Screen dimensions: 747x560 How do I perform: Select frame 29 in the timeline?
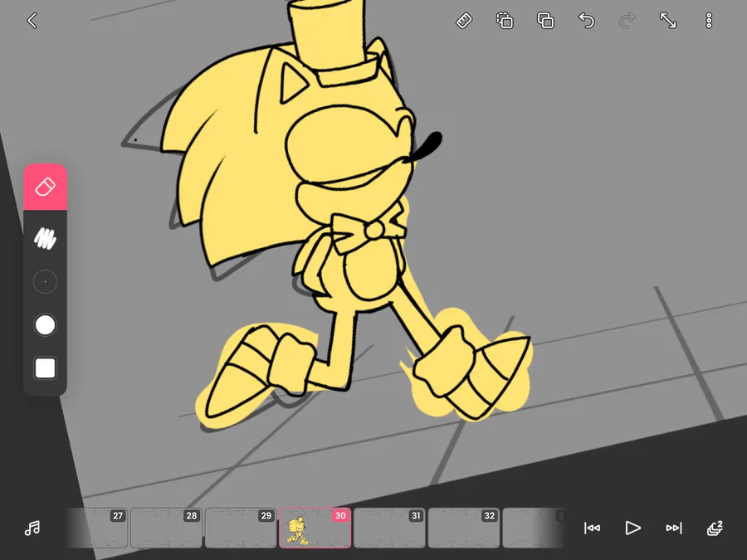point(241,528)
